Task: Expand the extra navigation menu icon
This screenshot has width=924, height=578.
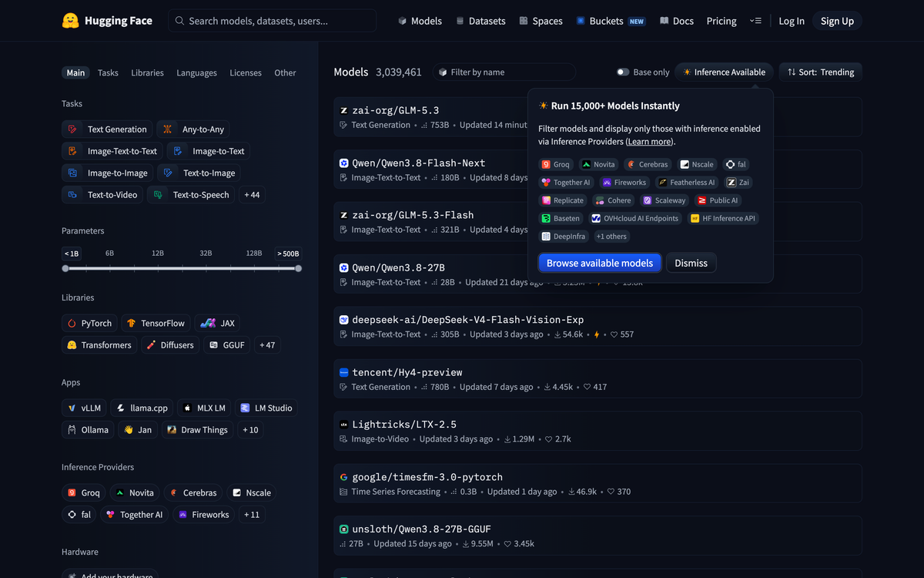Action: coord(755,21)
